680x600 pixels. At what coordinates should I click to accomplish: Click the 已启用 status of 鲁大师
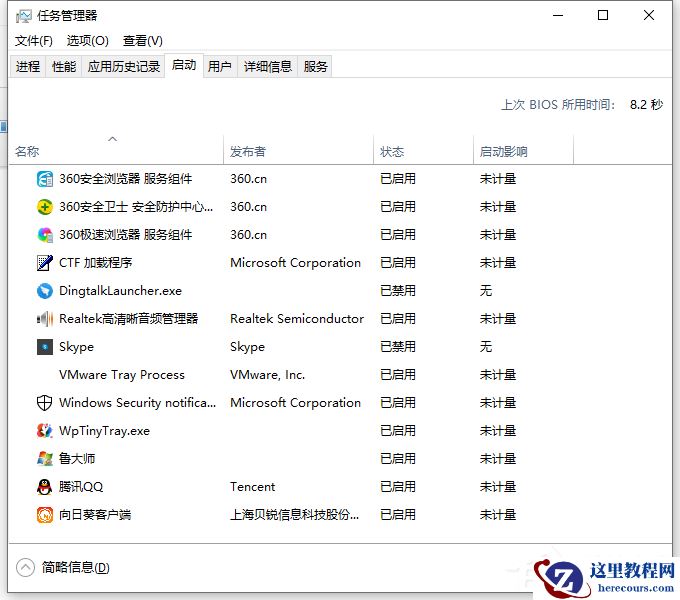coord(398,459)
